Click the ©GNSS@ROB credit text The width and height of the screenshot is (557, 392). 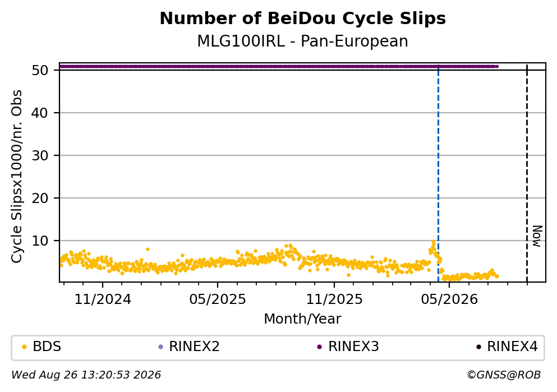[504, 375]
